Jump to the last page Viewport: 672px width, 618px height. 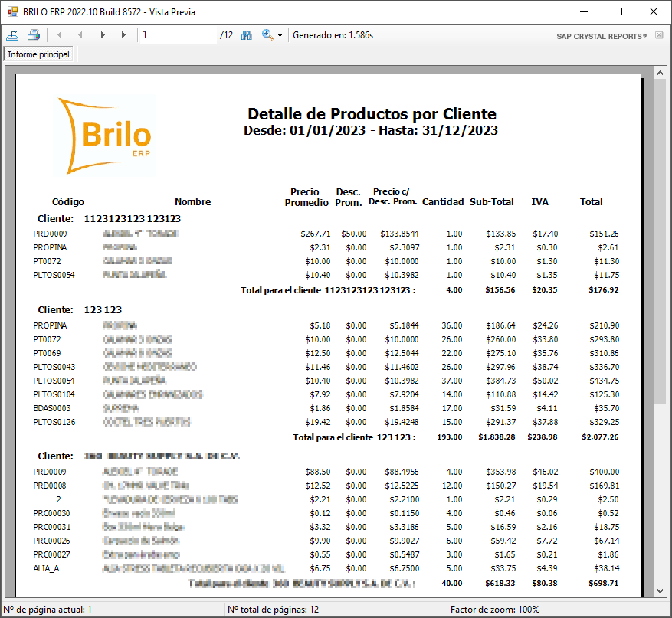click(x=124, y=34)
